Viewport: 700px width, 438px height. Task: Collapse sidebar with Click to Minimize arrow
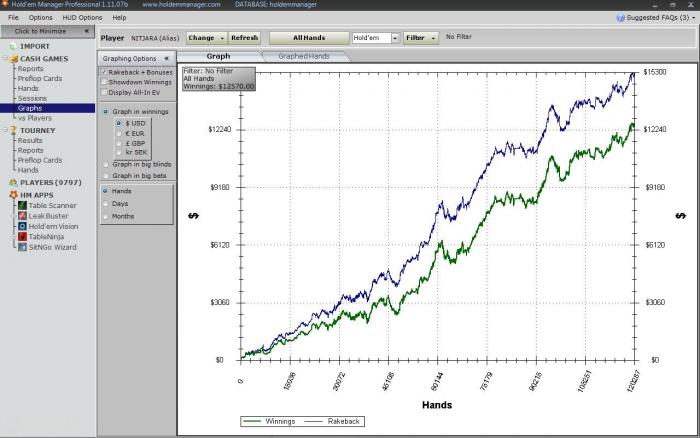(87, 31)
